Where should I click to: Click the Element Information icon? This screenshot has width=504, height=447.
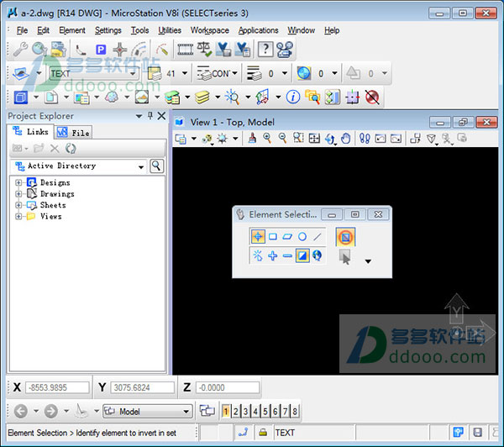tap(293, 97)
